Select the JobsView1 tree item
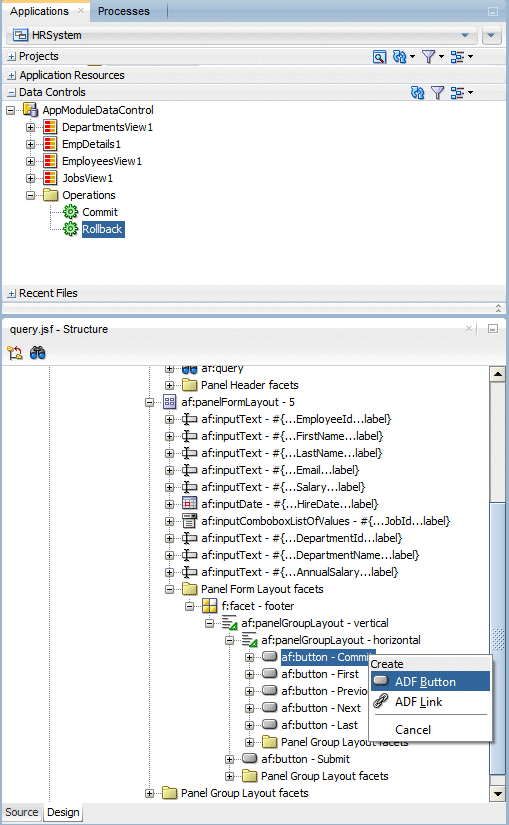 [x=87, y=178]
